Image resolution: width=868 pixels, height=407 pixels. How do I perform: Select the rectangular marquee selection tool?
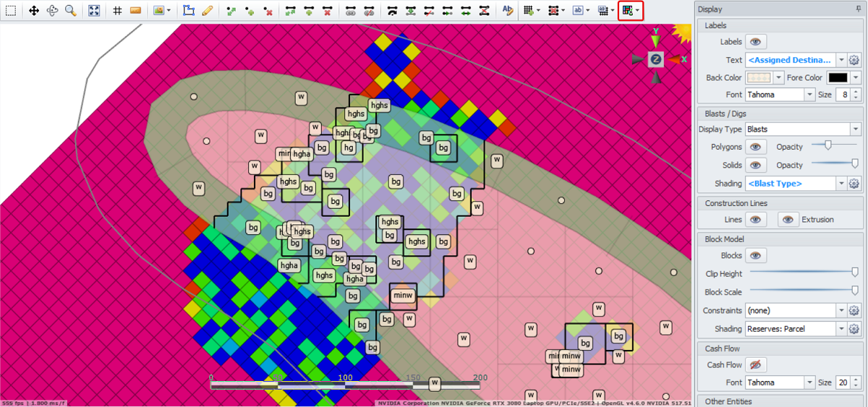tap(11, 11)
